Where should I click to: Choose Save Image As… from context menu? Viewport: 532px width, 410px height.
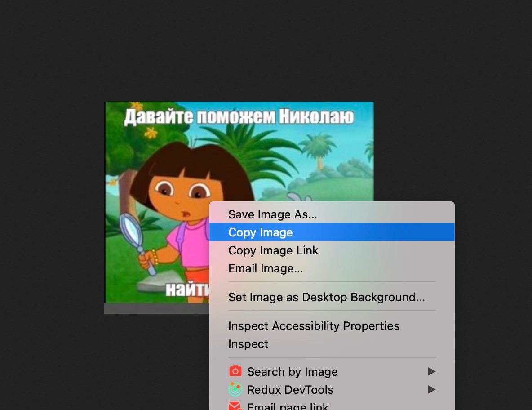click(x=332, y=214)
